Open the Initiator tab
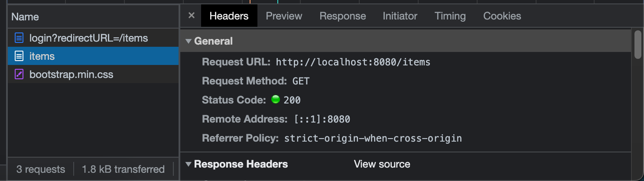 400,16
